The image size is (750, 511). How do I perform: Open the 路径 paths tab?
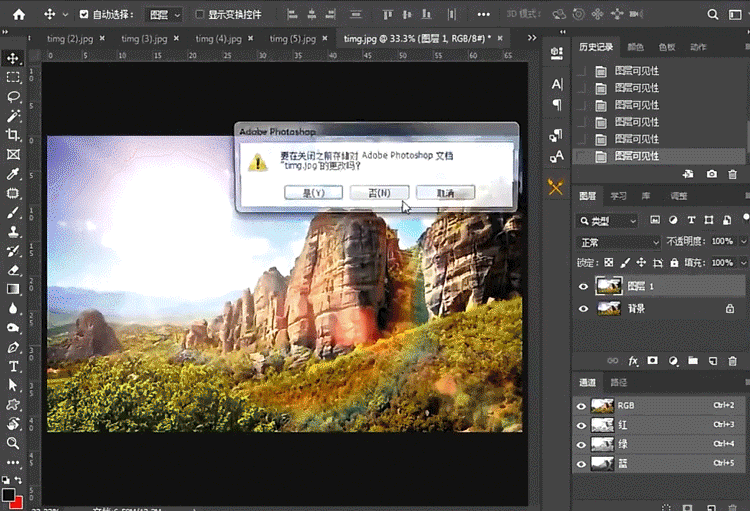tap(618, 382)
